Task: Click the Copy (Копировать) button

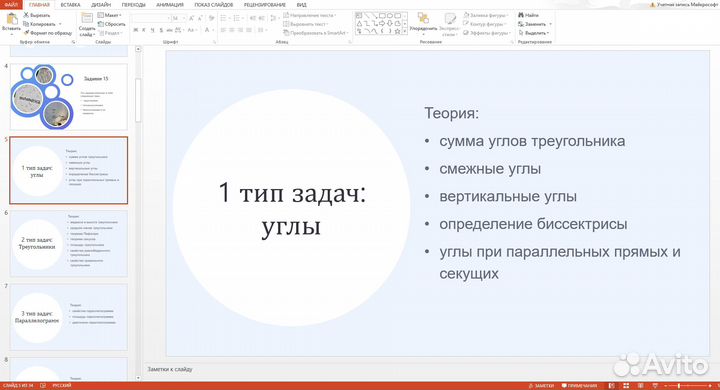Action: [40, 24]
